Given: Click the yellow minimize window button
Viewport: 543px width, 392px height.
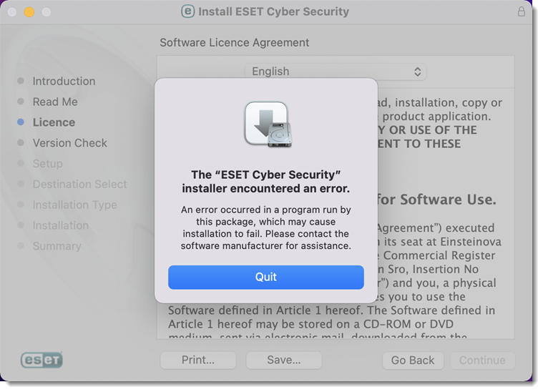Looking at the screenshot, I should coord(29,12).
